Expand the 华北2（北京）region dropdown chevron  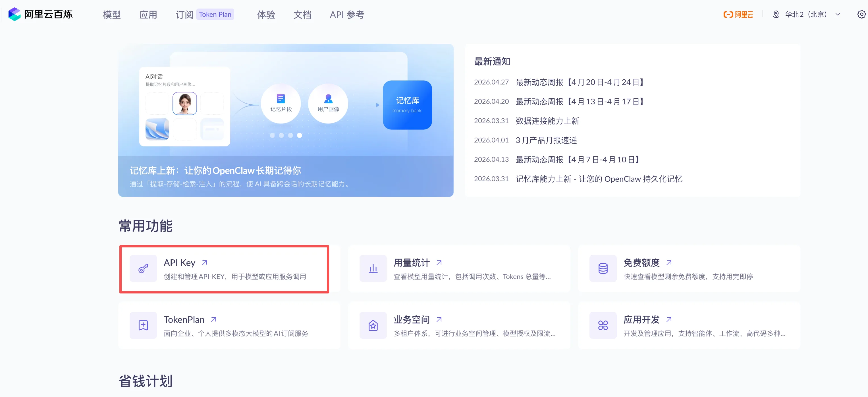click(838, 15)
